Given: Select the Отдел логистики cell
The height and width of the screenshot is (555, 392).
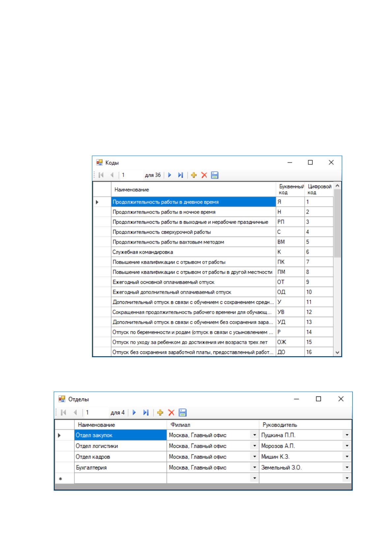Looking at the screenshot, I should (x=121, y=446).
